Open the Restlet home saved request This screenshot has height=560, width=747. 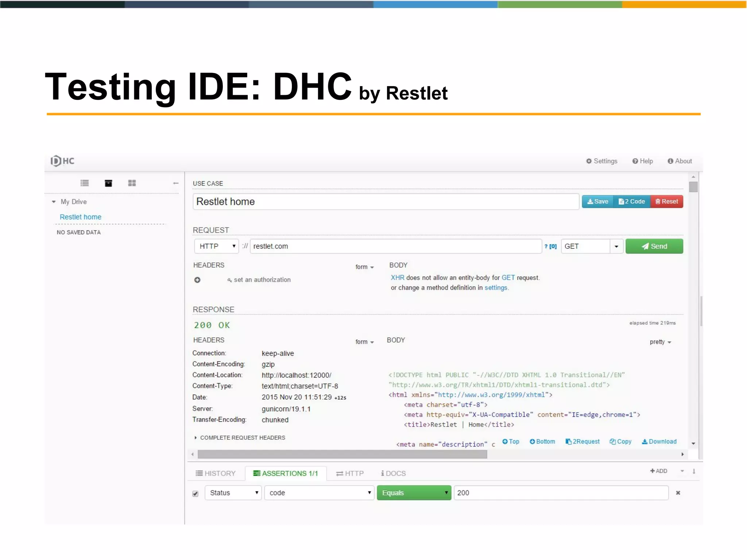(81, 217)
